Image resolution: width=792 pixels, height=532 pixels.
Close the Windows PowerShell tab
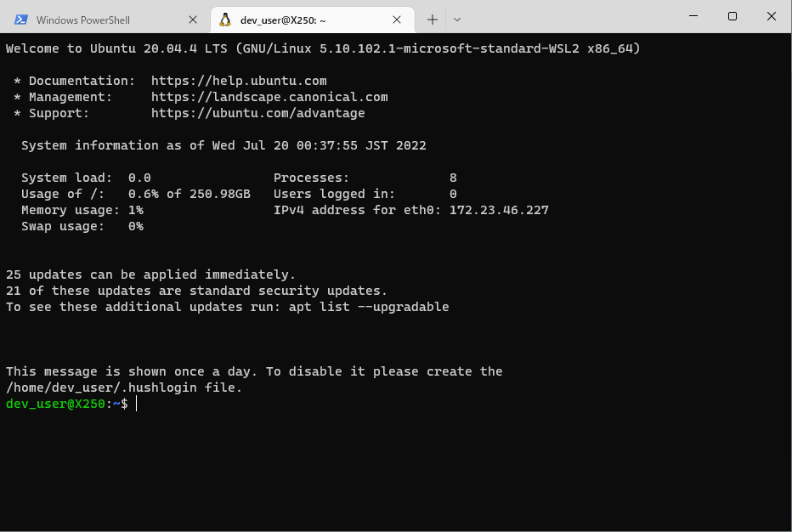click(193, 19)
